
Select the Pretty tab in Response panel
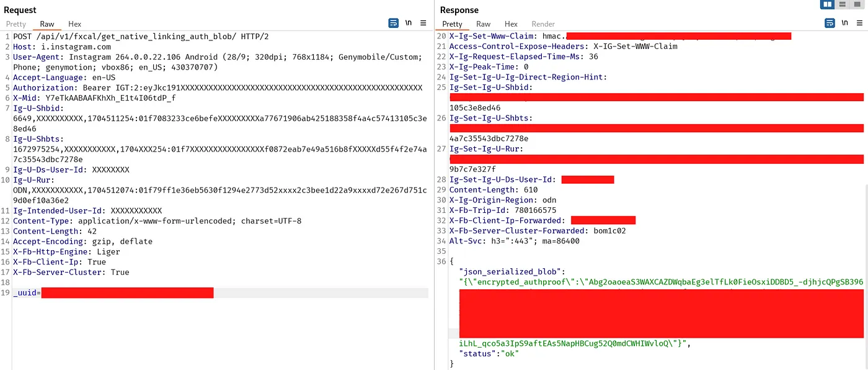453,24
